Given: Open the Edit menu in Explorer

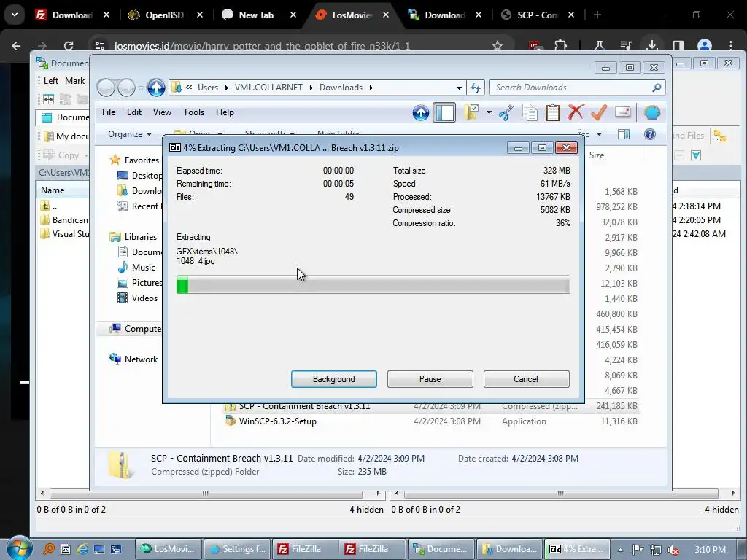Looking at the screenshot, I should pyautogui.click(x=134, y=112).
